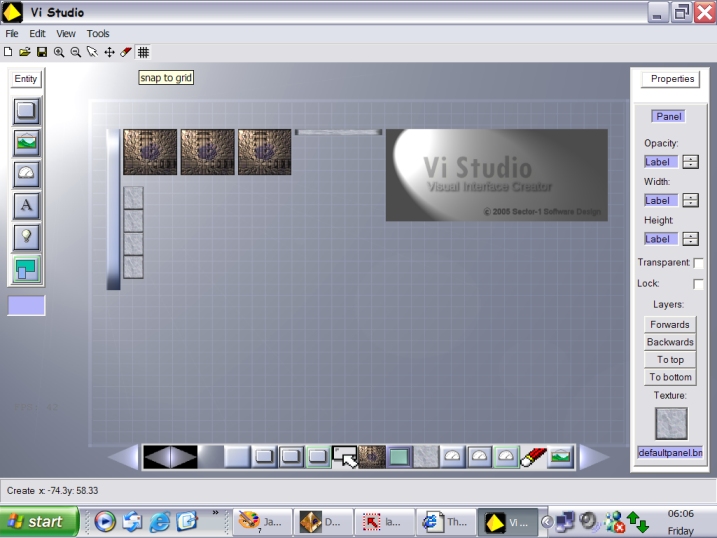Move the layer To bottom

[x=670, y=377]
